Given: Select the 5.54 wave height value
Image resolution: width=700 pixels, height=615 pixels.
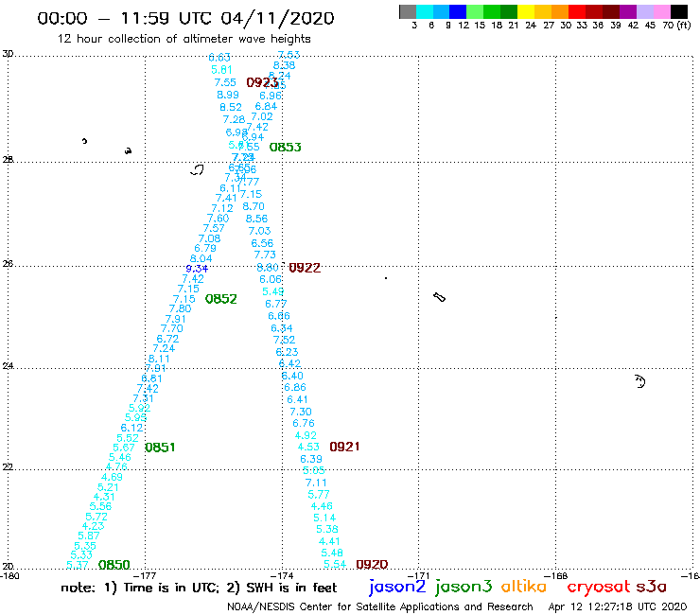Looking at the screenshot, I should [x=335, y=564].
